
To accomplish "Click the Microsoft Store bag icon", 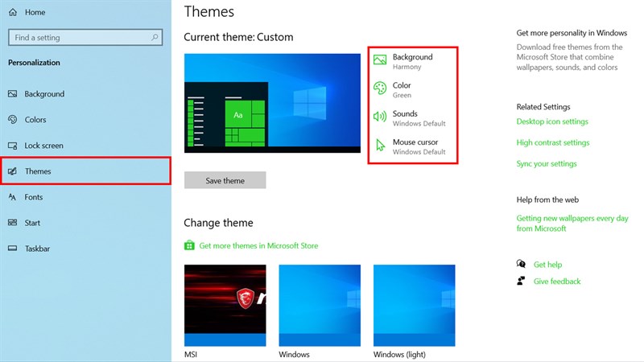I will [189, 245].
